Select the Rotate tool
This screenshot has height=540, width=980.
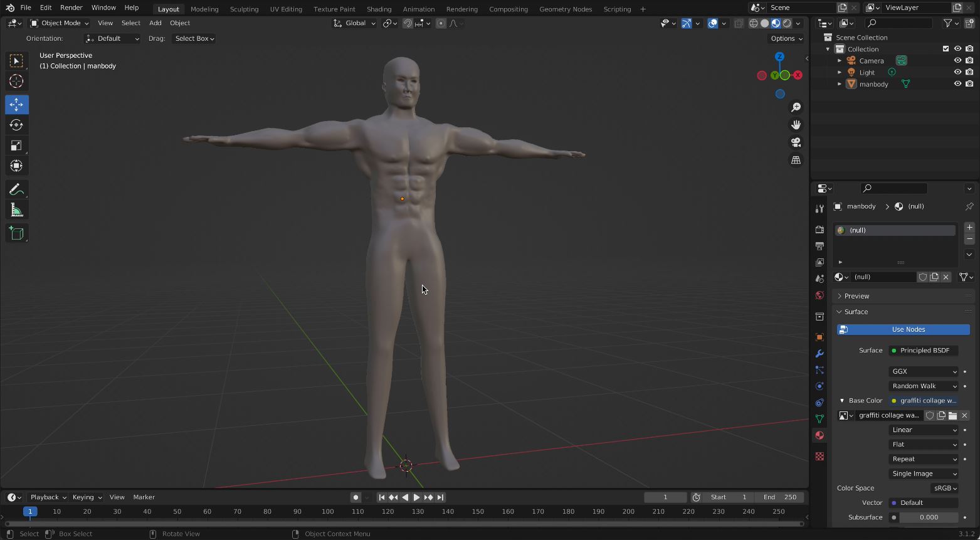16,125
